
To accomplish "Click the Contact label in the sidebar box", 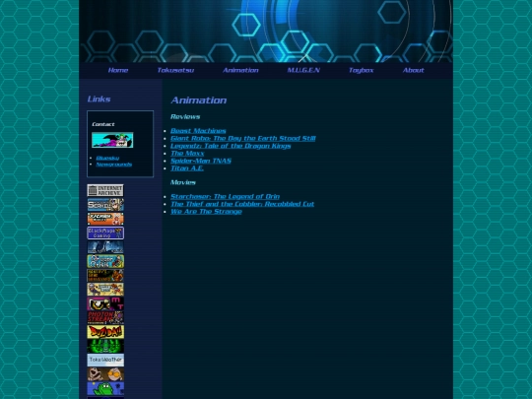I will pos(103,124).
